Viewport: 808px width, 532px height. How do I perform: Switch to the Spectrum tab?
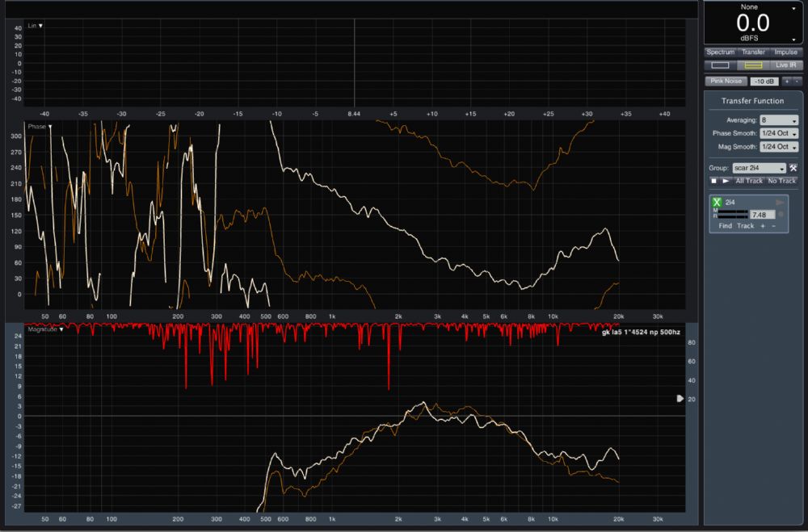[720, 52]
